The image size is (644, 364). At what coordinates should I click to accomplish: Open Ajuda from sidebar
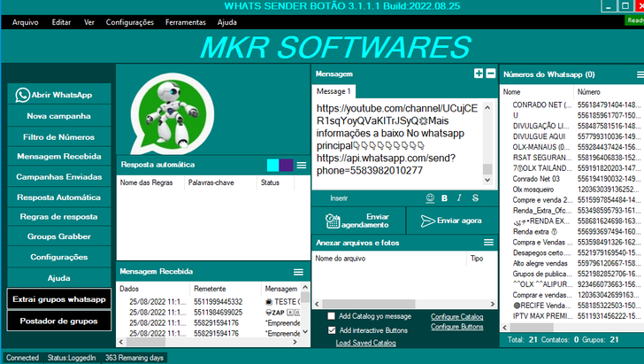[x=59, y=278]
